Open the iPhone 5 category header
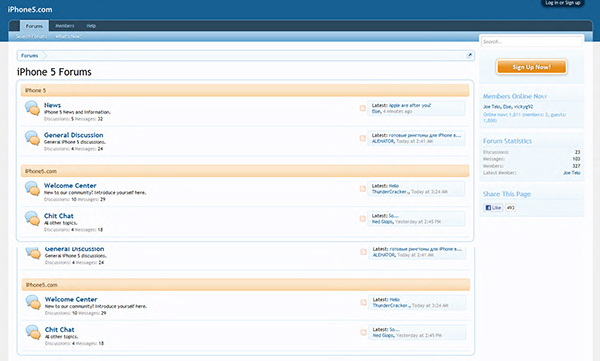 (x=245, y=90)
